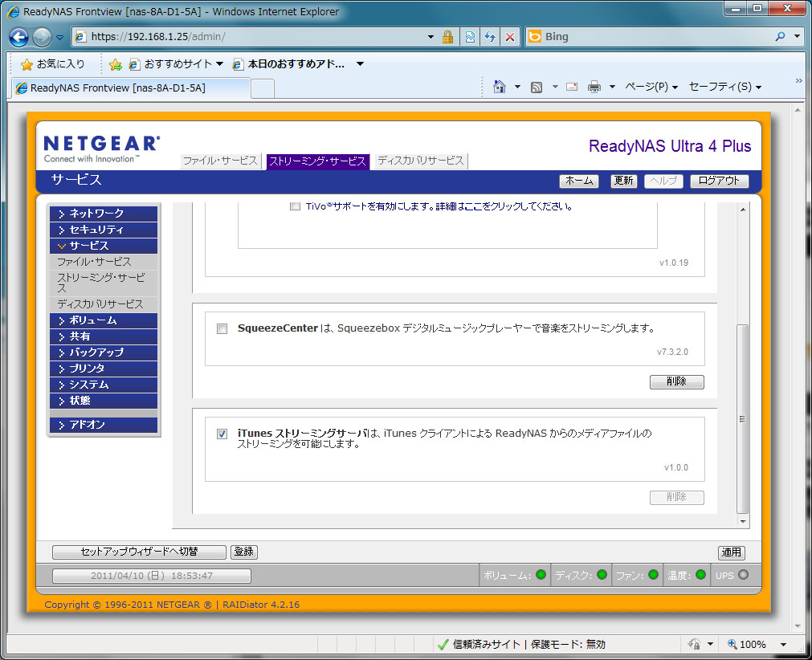Switch to the ディスカバリサービス tab

pos(420,161)
